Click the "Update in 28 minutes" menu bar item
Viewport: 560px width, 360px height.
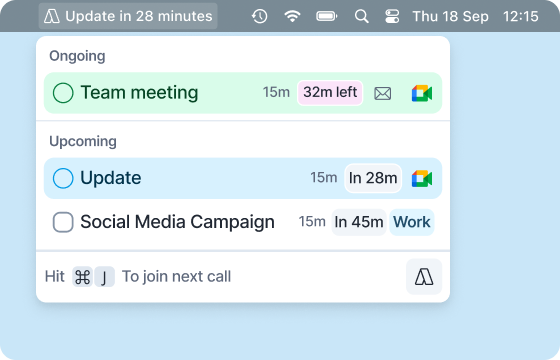[128, 16]
